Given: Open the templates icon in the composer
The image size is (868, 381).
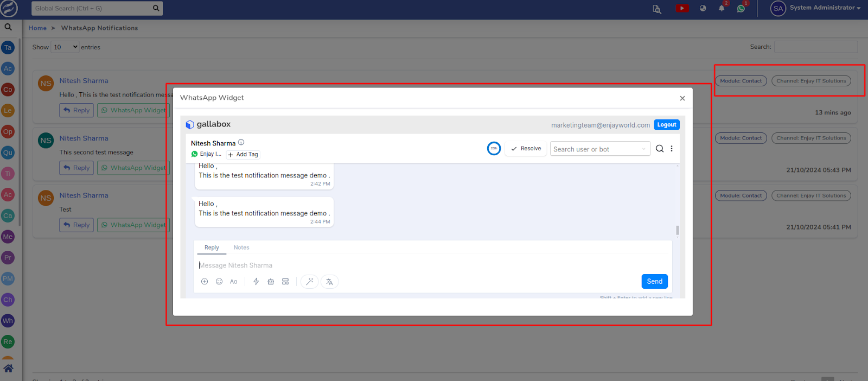Looking at the screenshot, I should (285, 282).
